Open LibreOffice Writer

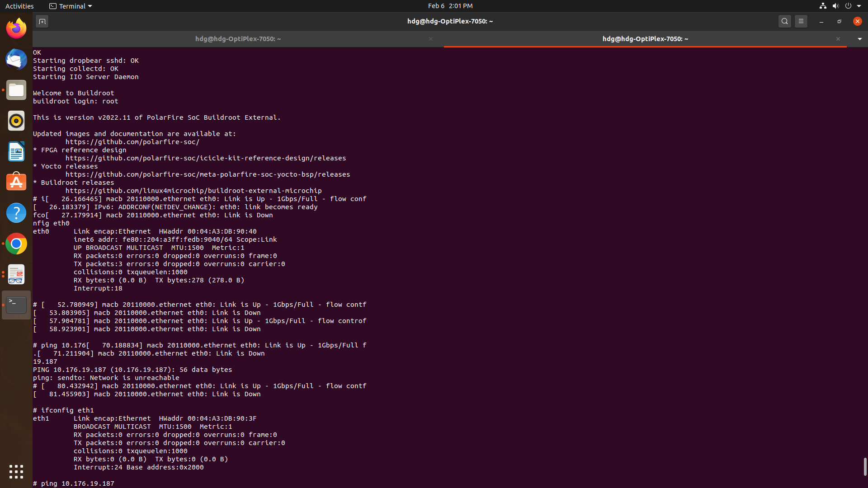16,151
